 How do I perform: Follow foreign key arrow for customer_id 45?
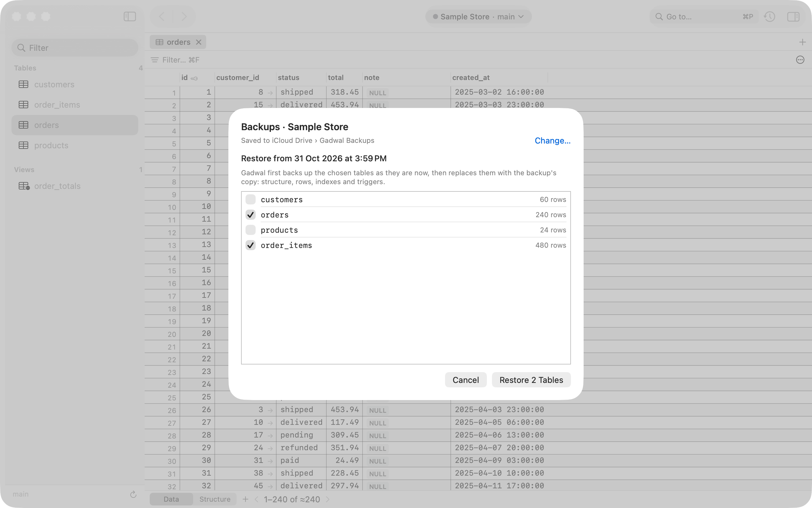pos(270,486)
